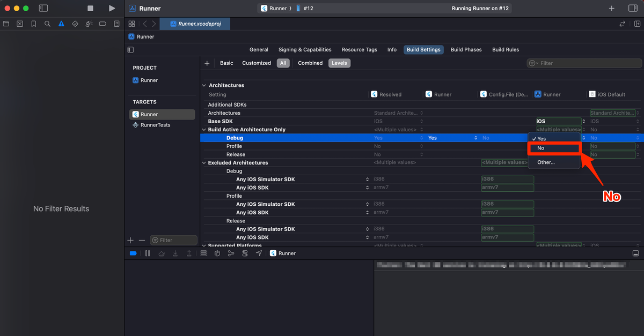Collapse the Excluded Architectures row

(x=204, y=163)
